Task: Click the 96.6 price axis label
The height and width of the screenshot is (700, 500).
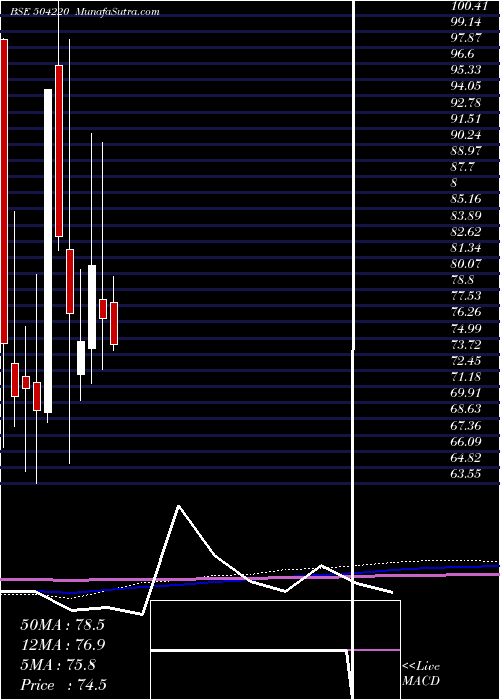Action: click(x=463, y=54)
